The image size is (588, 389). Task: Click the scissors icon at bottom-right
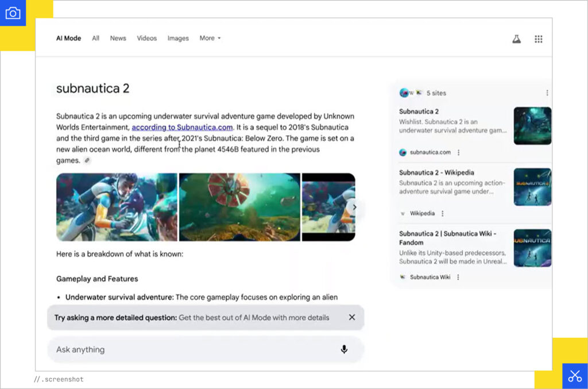574,376
